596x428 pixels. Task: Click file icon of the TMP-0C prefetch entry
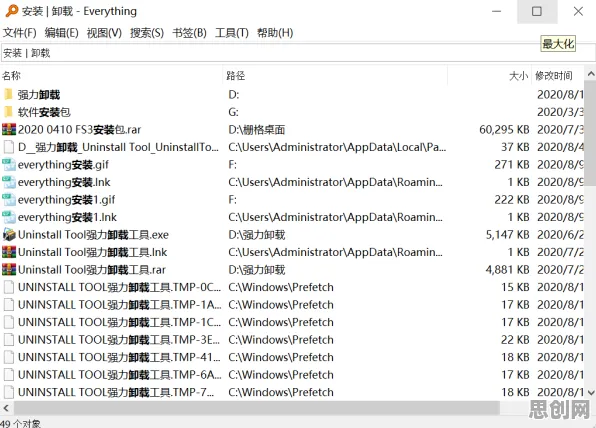point(9,287)
